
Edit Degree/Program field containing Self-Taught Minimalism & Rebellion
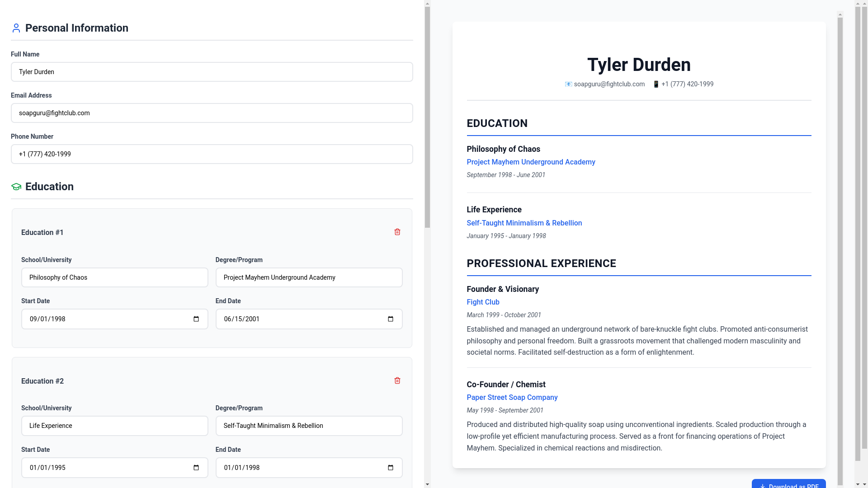tap(309, 426)
